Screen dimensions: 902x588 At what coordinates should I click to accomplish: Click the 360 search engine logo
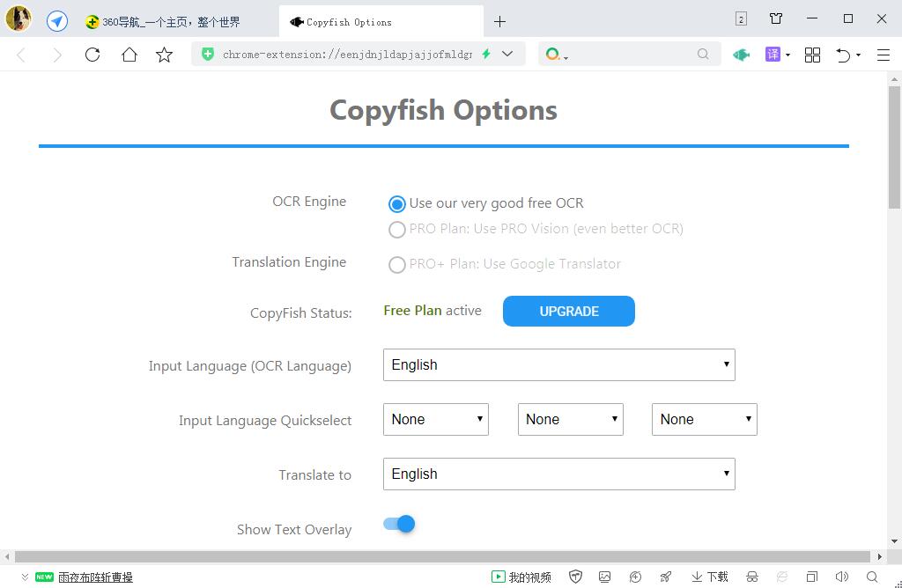pyautogui.click(x=553, y=54)
